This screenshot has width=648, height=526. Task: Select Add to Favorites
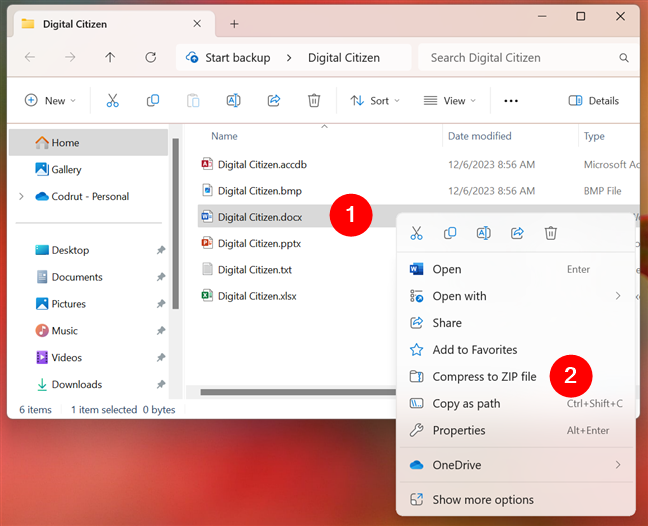click(x=515, y=350)
